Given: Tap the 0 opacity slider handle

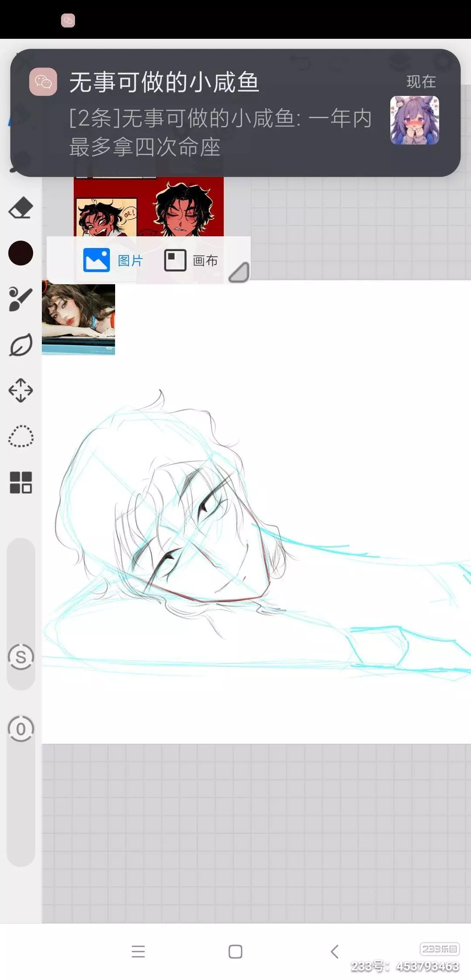Looking at the screenshot, I should point(20,728).
